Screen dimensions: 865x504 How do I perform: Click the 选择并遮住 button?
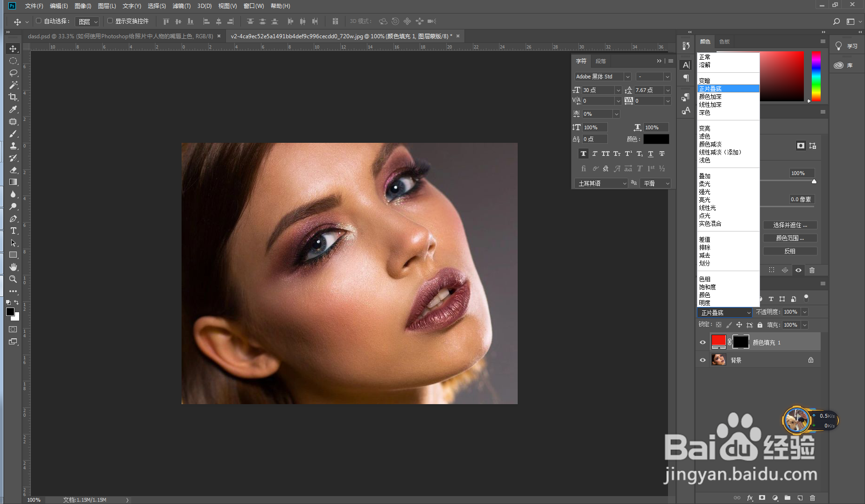(790, 224)
